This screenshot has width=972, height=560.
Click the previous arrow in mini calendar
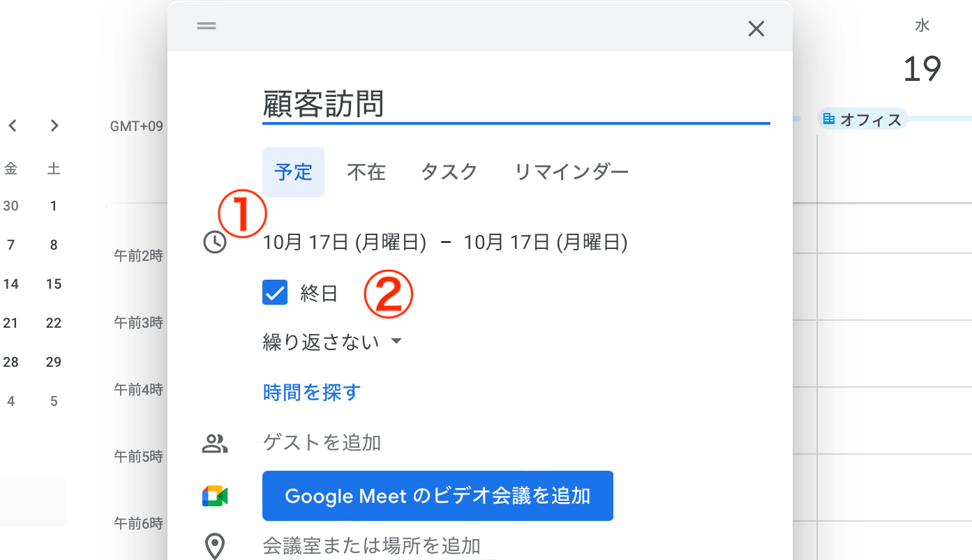[12, 126]
